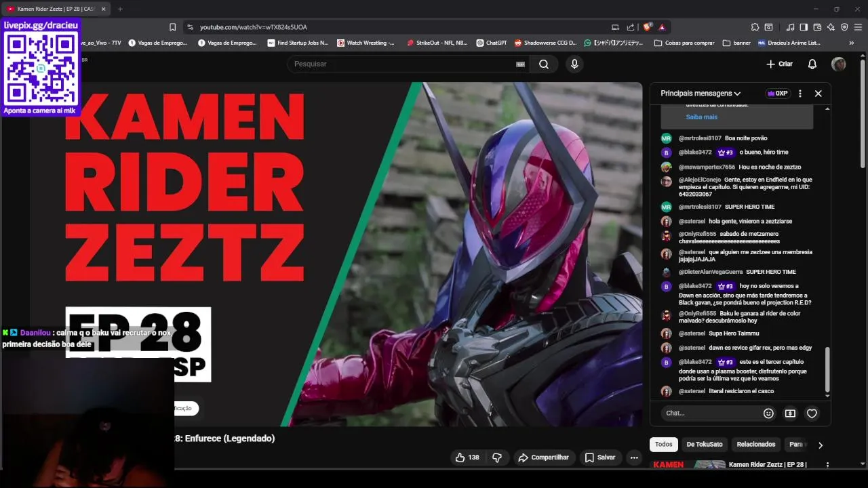Click the youtube.com address bar URL

(x=254, y=27)
